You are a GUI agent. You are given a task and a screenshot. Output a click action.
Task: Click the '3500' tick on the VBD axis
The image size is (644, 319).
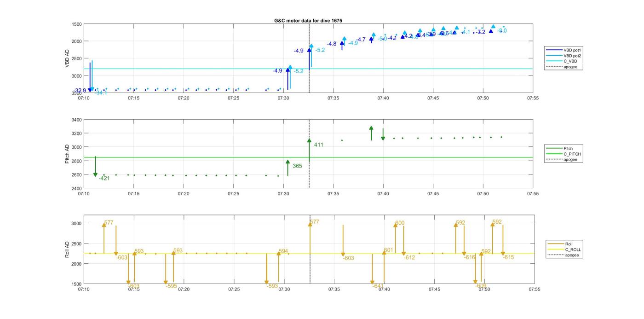click(x=77, y=93)
